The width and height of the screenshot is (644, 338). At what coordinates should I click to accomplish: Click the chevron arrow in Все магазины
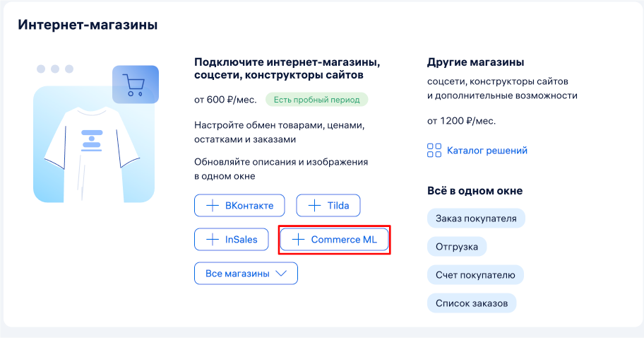click(x=280, y=274)
